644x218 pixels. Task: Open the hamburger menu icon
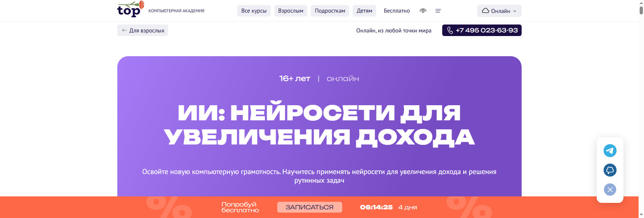pyautogui.click(x=438, y=11)
